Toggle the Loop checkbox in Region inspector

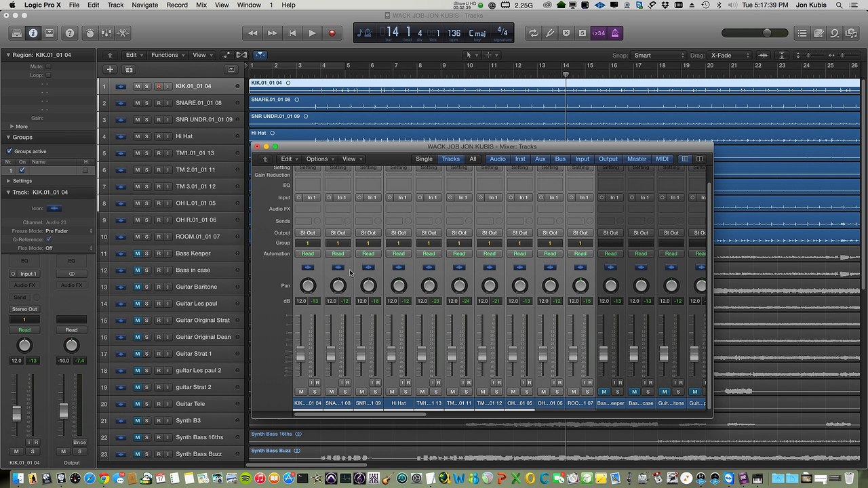(48, 75)
